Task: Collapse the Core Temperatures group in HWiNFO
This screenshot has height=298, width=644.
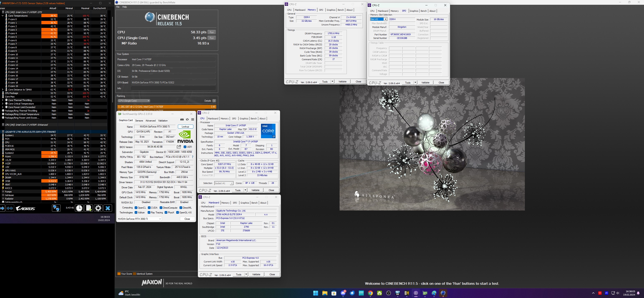Action: [x=2, y=16]
